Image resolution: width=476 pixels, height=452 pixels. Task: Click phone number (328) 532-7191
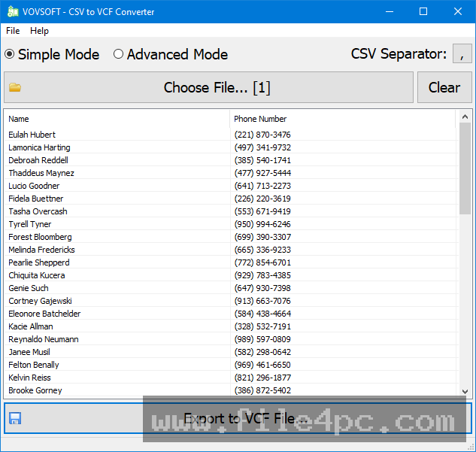tap(262, 326)
